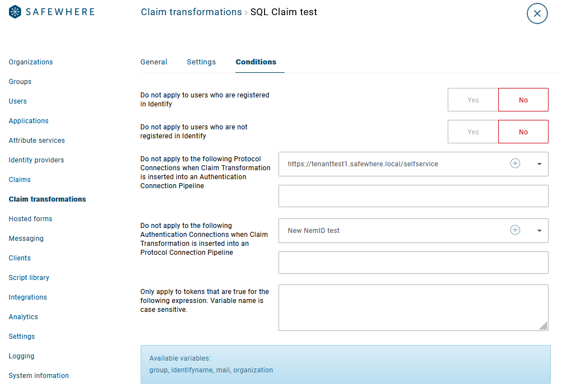
Task: Click selected Authentication Connections list box
Action: pyautogui.click(x=414, y=263)
